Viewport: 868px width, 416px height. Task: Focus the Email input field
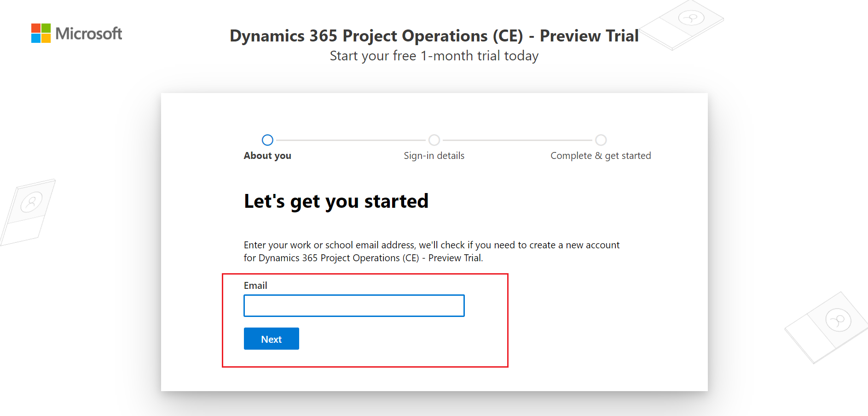tap(354, 306)
